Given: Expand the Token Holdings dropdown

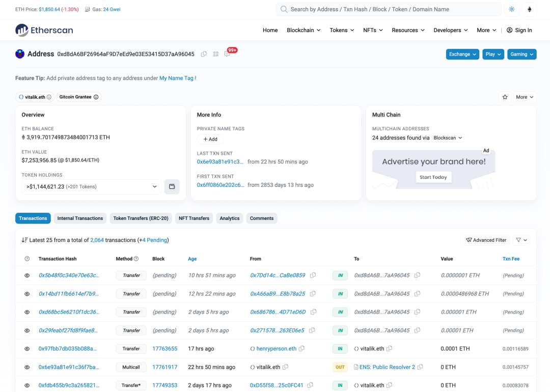Looking at the screenshot, I should coord(92,187).
